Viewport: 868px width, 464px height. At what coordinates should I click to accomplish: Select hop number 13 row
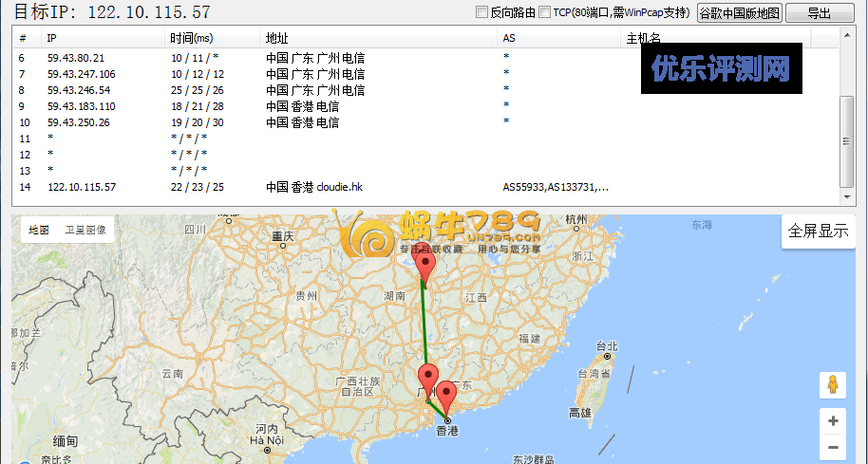425,171
